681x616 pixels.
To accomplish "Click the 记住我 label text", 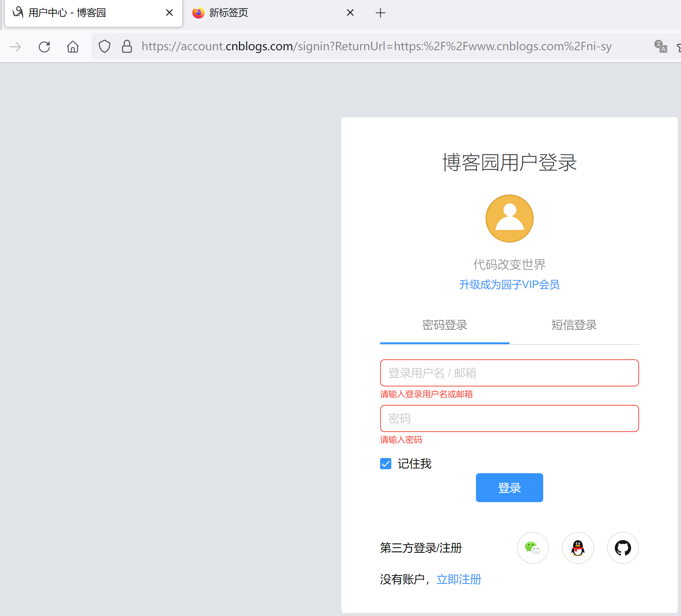I will 415,463.
